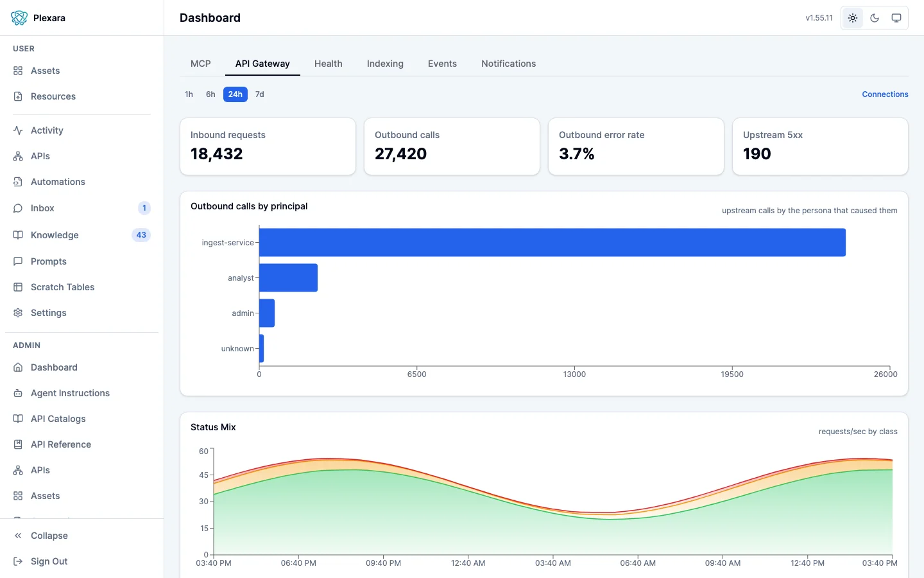Open Scratch Tables table icon
This screenshot has width=924, height=578.
point(18,287)
